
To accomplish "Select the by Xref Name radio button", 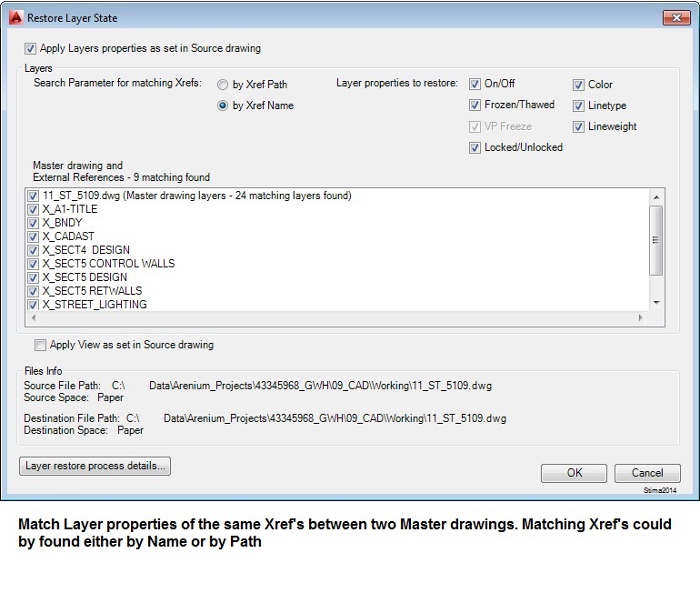I will [x=223, y=106].
